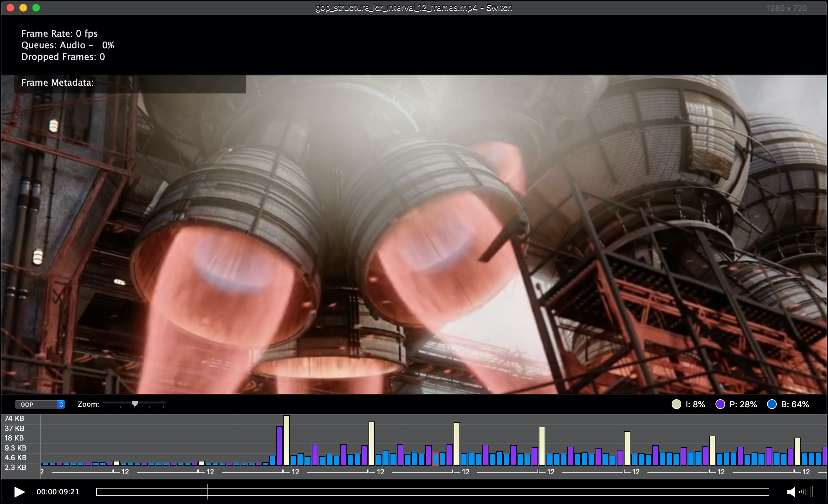This screenshot has width=828, height=504.
Task: Click the I-frame legend circle
Action: 676,404
